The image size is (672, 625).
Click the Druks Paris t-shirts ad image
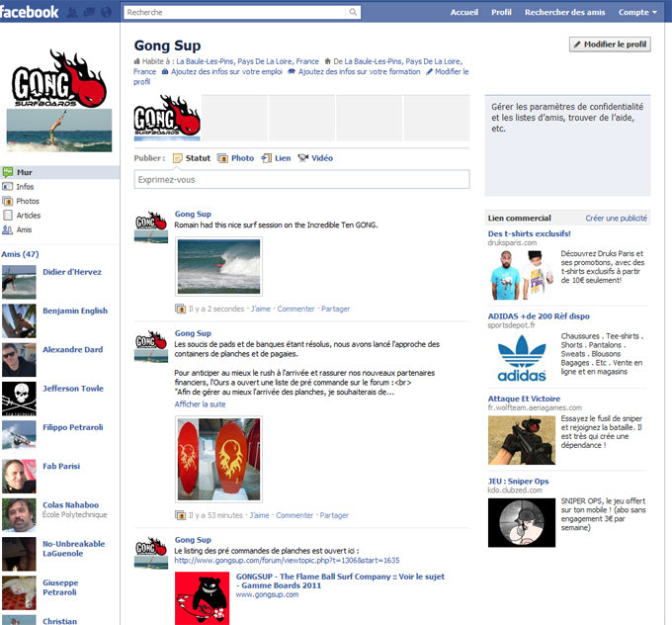tap(522, 275)
